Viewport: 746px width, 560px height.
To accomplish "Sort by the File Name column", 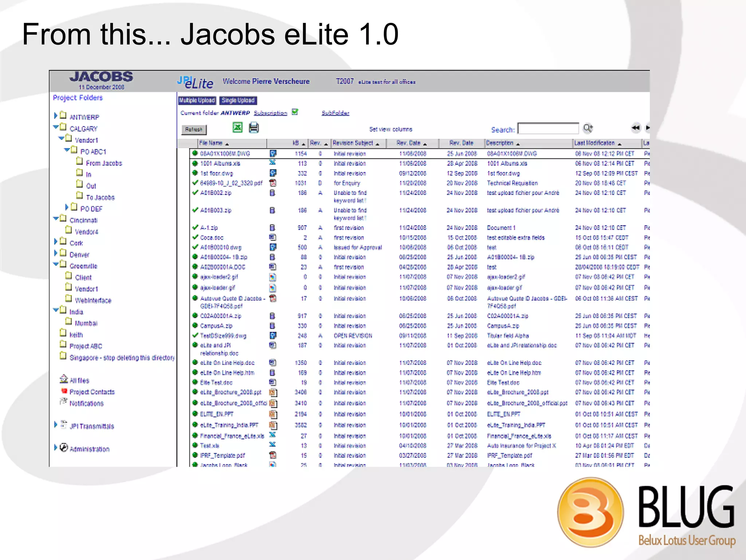I will [x=232, y=143].
